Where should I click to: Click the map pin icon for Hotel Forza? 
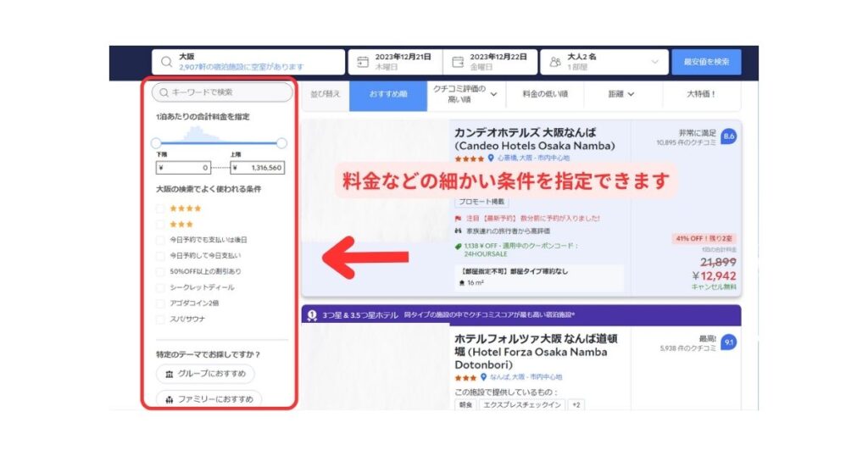pos(483,377)
